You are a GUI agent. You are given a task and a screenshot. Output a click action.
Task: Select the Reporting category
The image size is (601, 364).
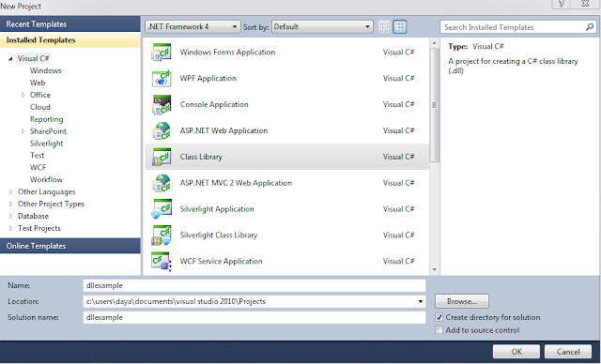(46, 119)
